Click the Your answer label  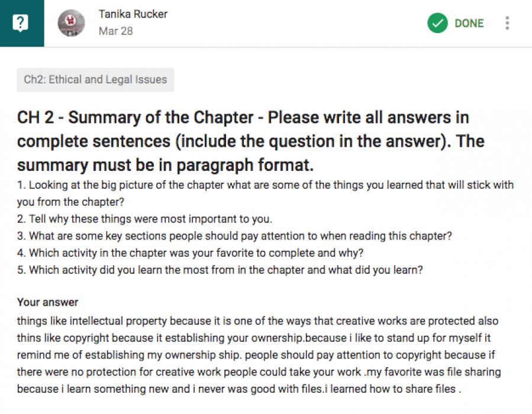[x=47, y=302]
